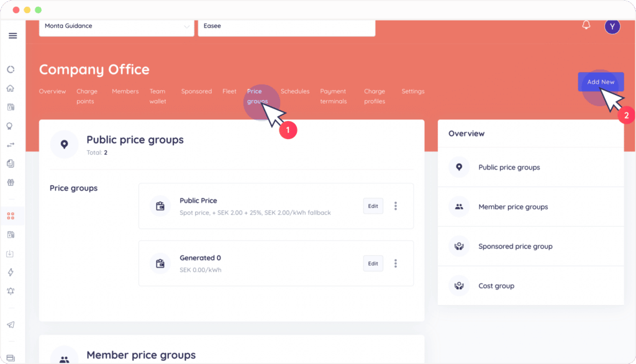Open the Charge points tab
The width and height of the screenshot is (636, 364).
pyautogui.click(x=87, y=96)
